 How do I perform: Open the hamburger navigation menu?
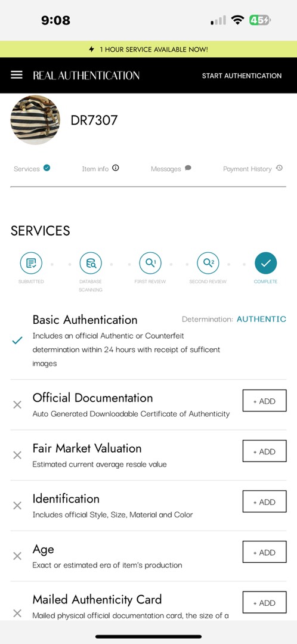(x=17, y=75)
